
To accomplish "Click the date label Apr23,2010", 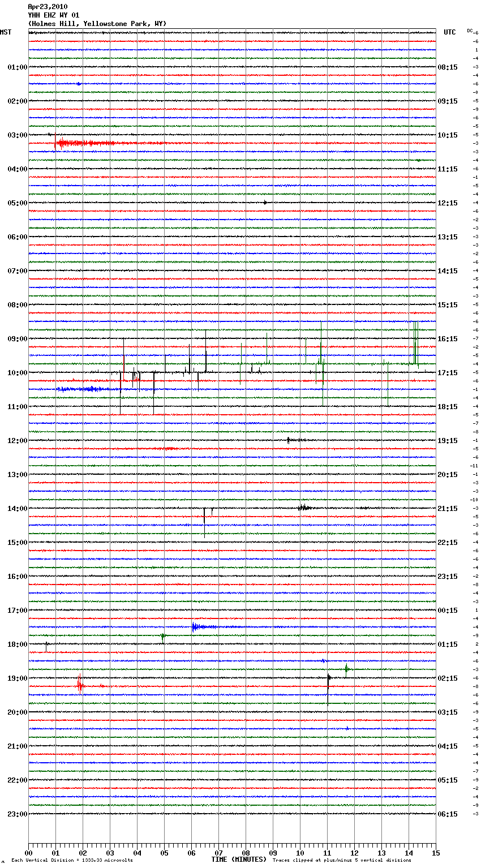I will pyautogui.click(x=48, y=7).
